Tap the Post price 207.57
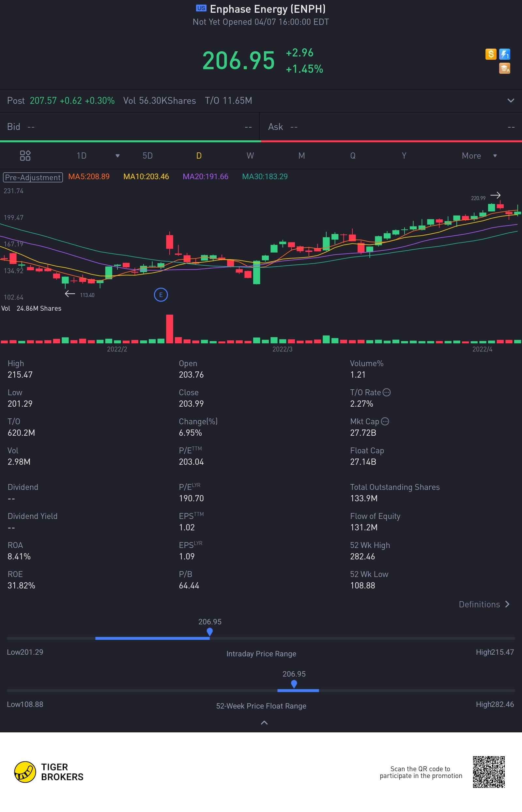Viewport: 522px width, 812px height. 43,100
